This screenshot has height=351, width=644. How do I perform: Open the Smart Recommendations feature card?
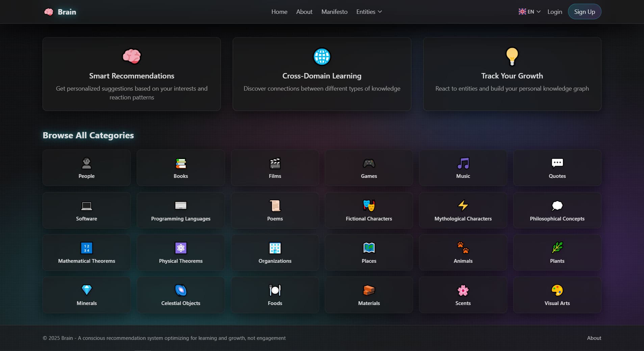[x=132, y=74]
